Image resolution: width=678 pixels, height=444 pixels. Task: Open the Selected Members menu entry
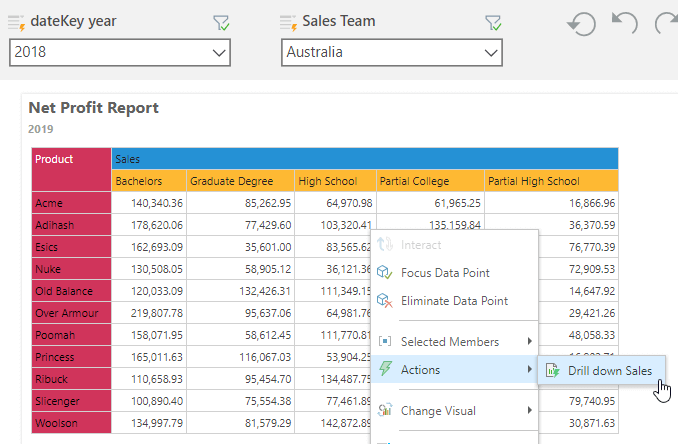[x=454, y=342]
